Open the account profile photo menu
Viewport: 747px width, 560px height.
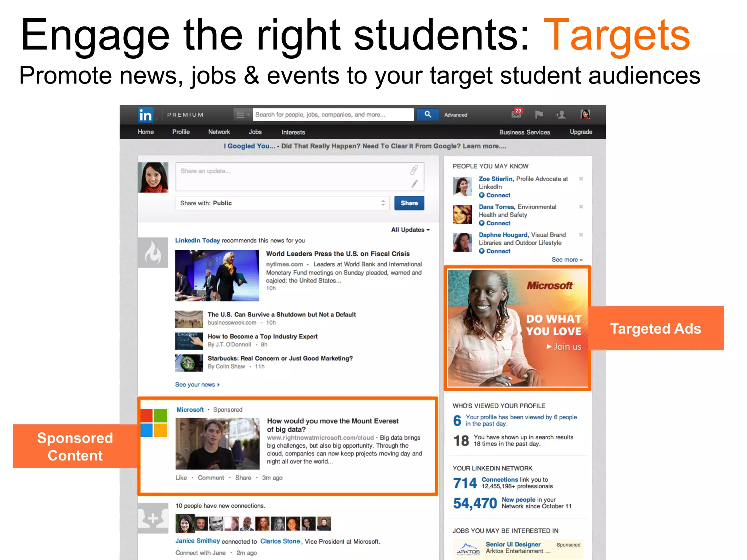[x=585, y=114]
